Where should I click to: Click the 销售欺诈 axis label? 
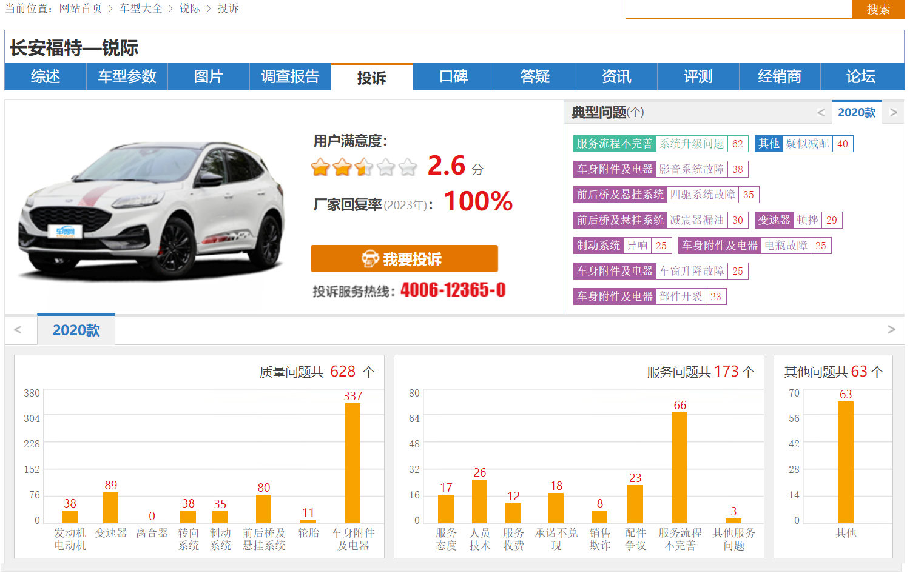600,539
